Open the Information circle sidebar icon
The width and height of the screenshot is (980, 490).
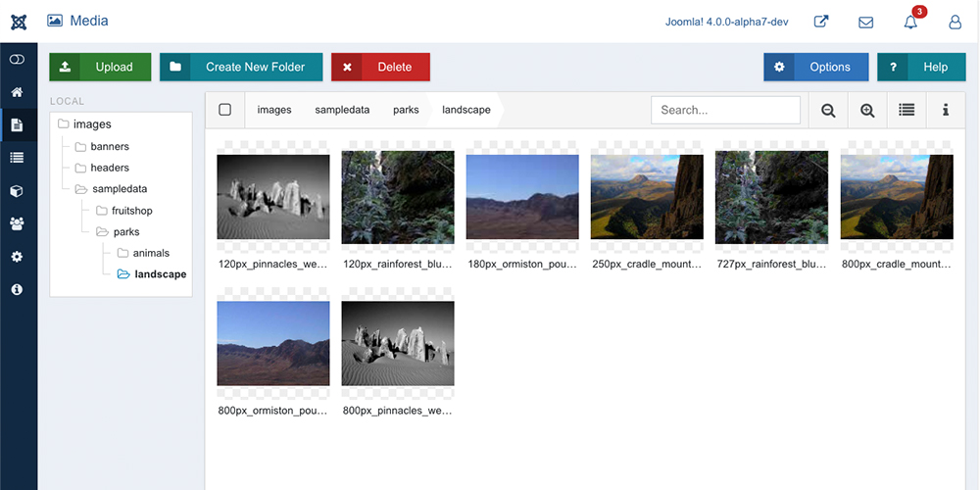click(17, 289)
